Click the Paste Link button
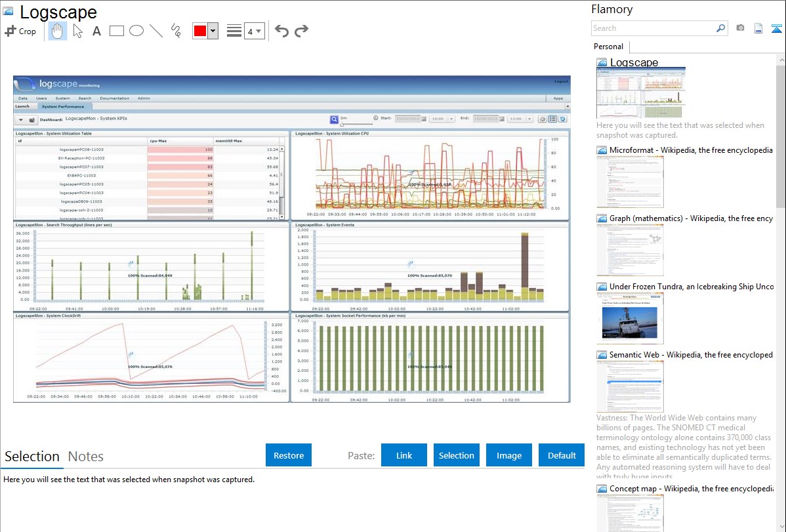 coord(404,455)
